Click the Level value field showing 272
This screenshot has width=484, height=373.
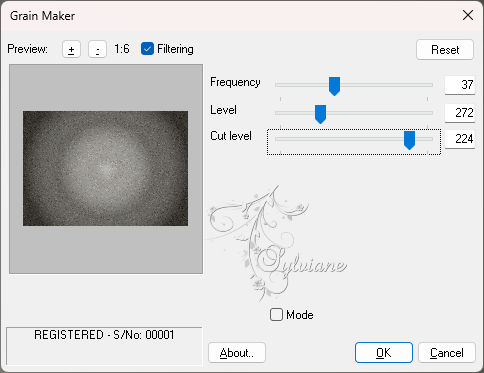[x=460, y=113]
